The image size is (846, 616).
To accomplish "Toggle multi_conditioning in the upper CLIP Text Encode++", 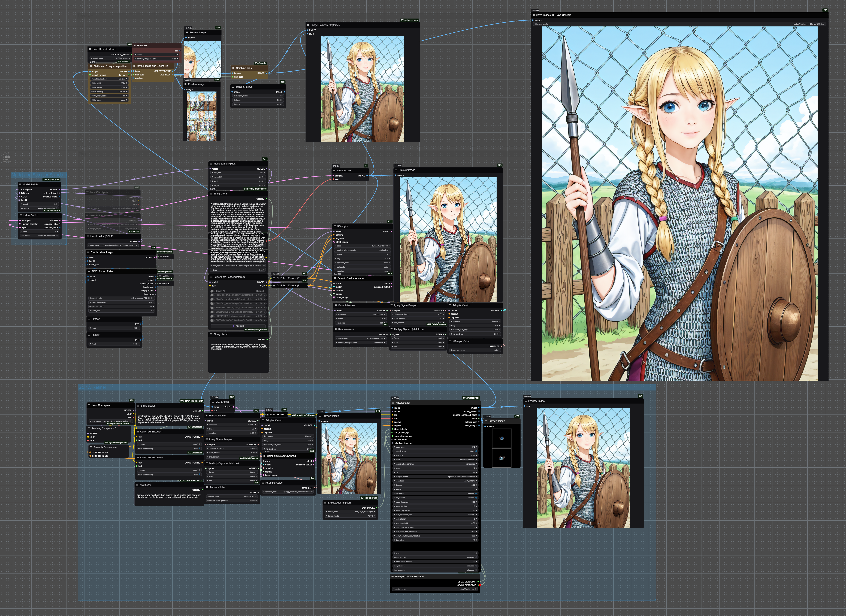I will (169, 449).
